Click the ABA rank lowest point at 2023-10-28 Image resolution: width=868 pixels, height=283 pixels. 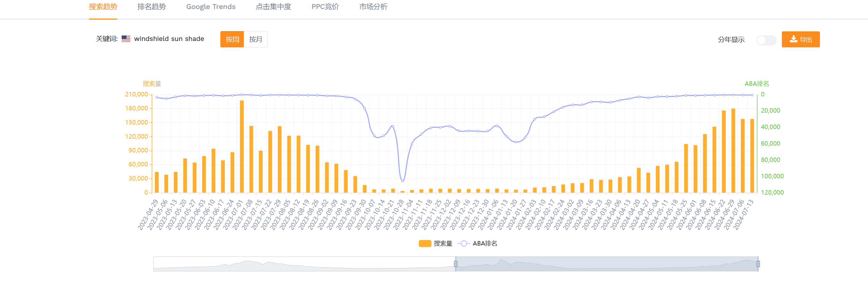402,181
